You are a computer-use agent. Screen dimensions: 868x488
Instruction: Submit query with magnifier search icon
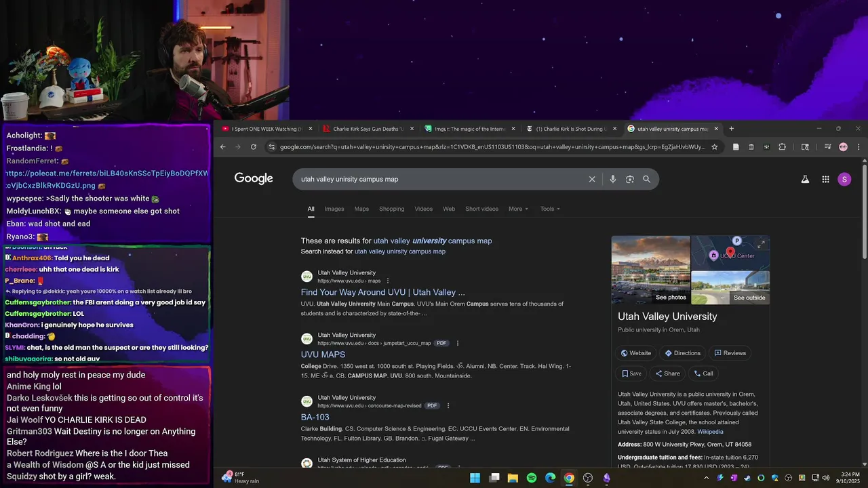point(646,179)
